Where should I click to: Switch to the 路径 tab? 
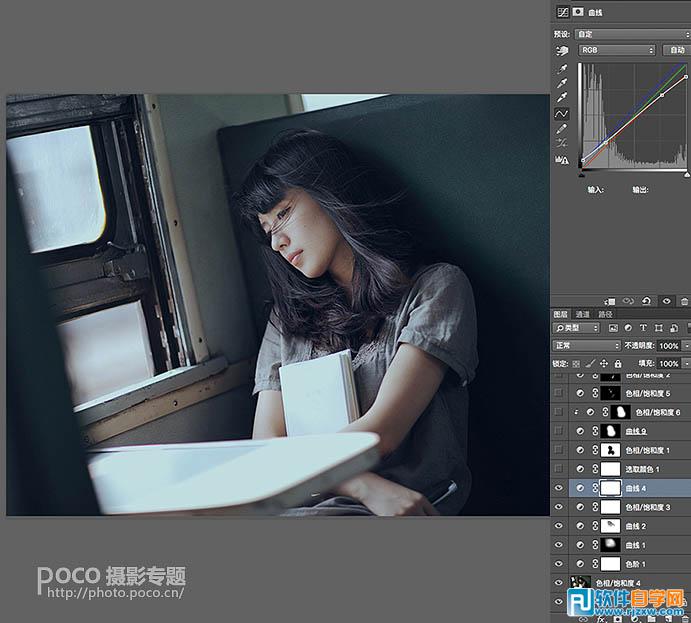tap(605, 314)
